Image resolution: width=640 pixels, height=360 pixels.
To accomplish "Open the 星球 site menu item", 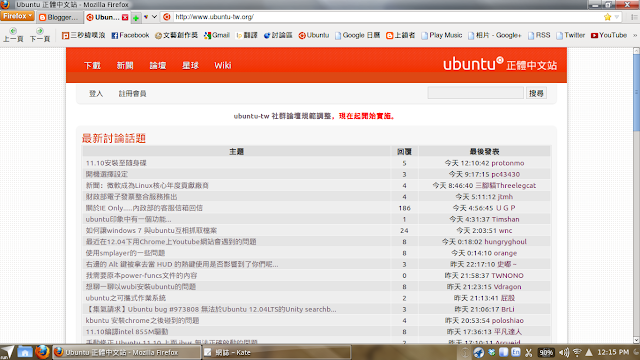I will 190,65.
